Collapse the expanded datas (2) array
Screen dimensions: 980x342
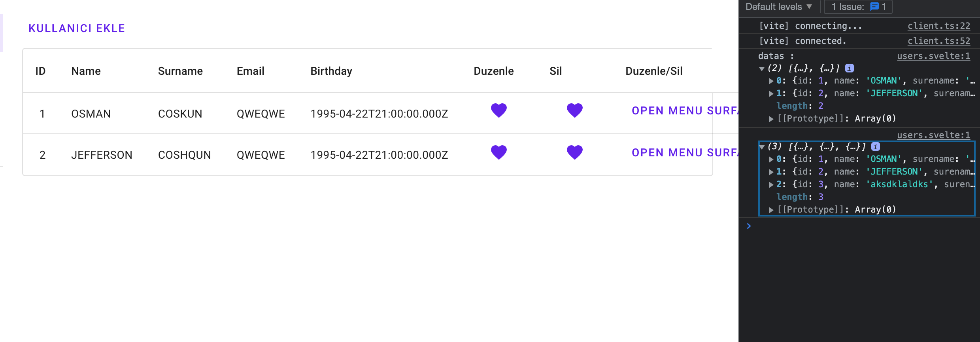point(761,68)
